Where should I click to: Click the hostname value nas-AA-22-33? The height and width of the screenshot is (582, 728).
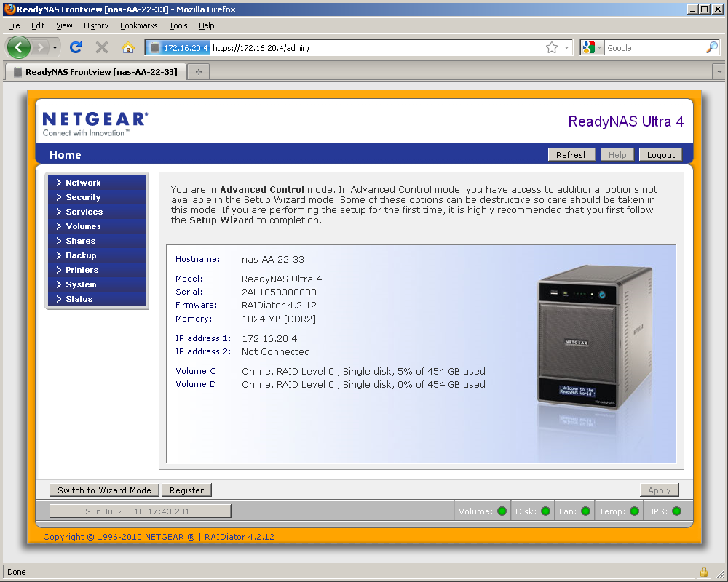pyautogui.click(x=273, y=260)
